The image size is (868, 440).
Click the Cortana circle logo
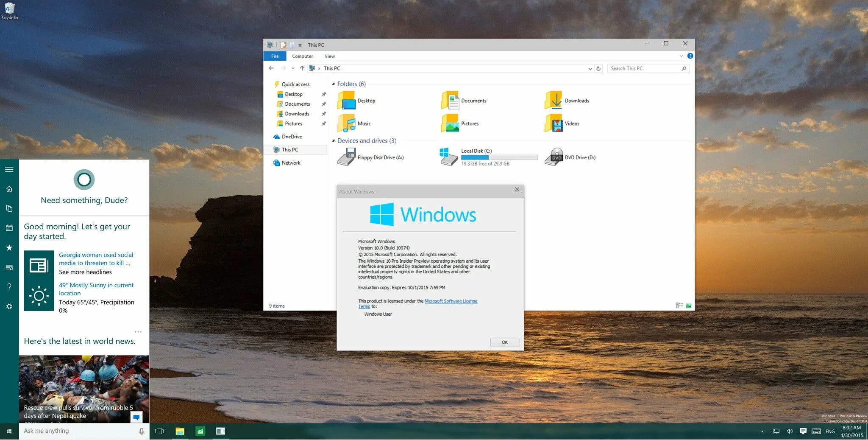pyautogui.click(x=84, y=179)
